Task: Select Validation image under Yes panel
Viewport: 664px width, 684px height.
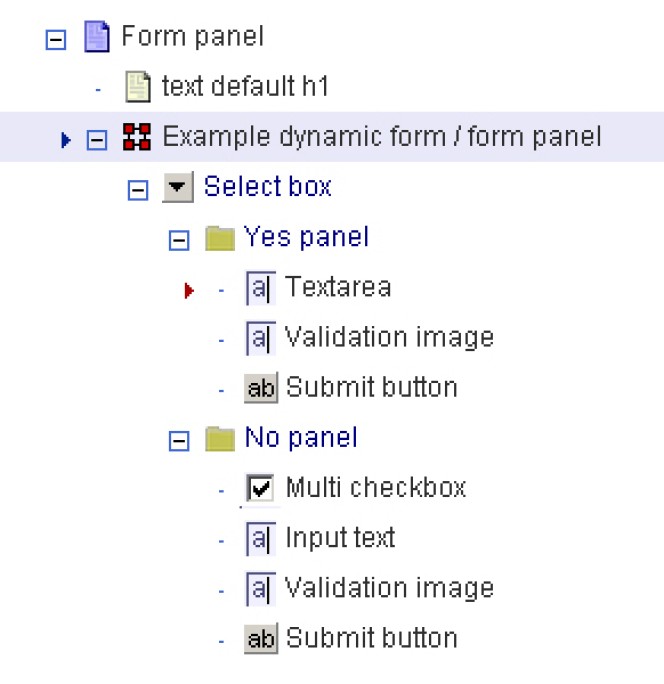Action: (x=389, y=337)
